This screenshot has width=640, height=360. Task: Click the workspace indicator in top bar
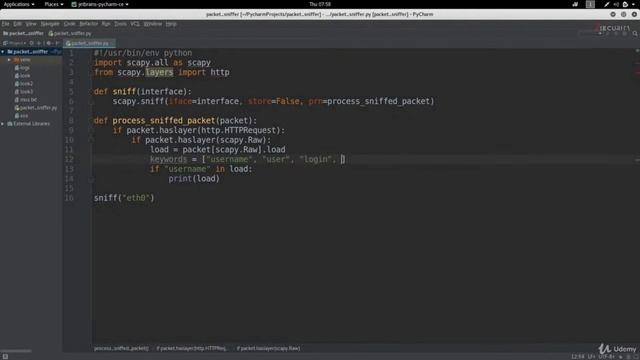pyautogui.click(x=590, y=4)
